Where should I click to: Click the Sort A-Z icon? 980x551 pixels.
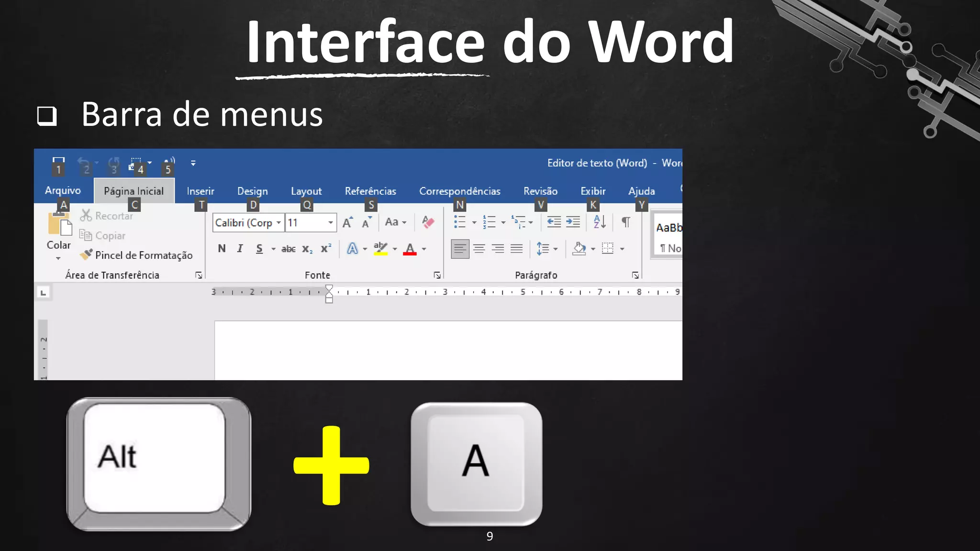(600, 222)
